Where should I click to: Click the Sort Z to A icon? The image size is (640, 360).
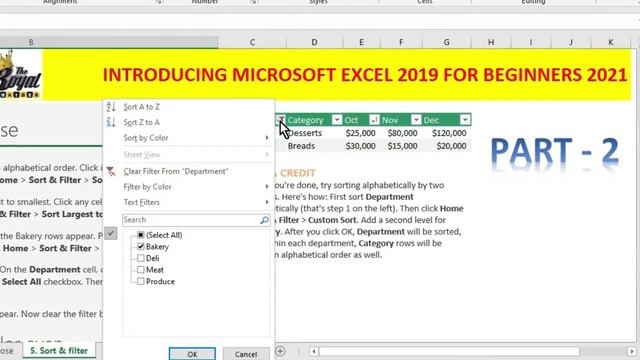point(111,122)
